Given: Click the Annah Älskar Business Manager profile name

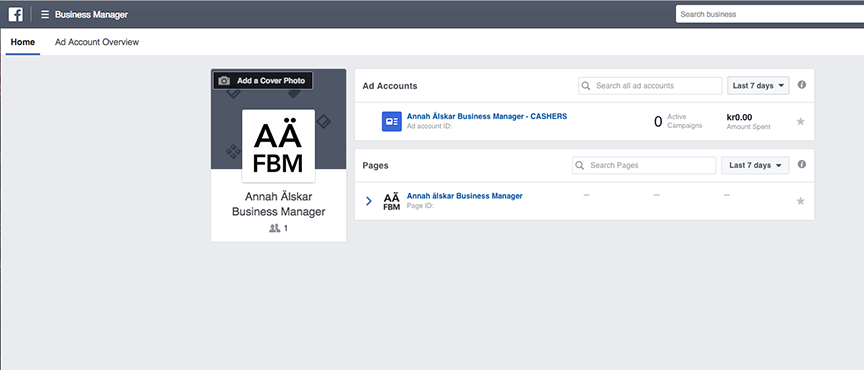Looking at the screenshot, I should coord(278,204).
